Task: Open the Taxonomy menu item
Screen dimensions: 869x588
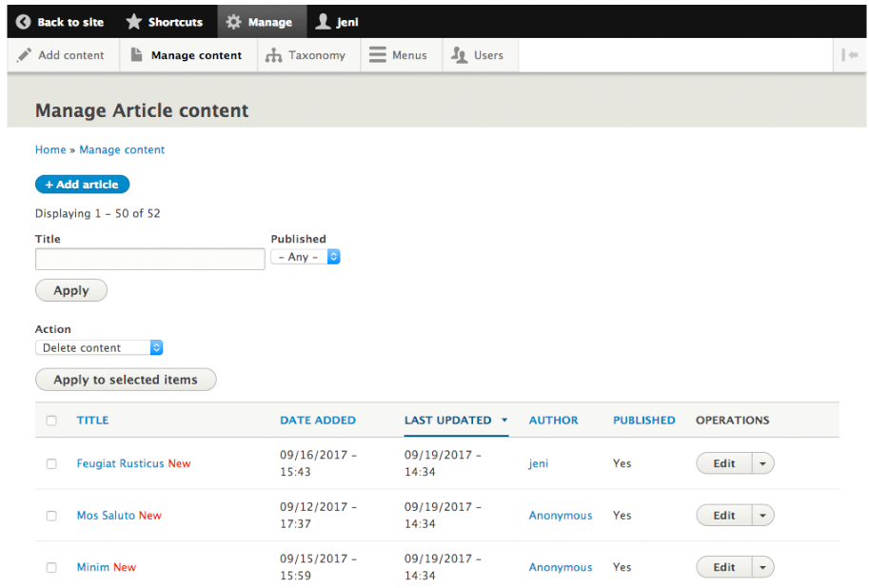Action: pos(308,55)
